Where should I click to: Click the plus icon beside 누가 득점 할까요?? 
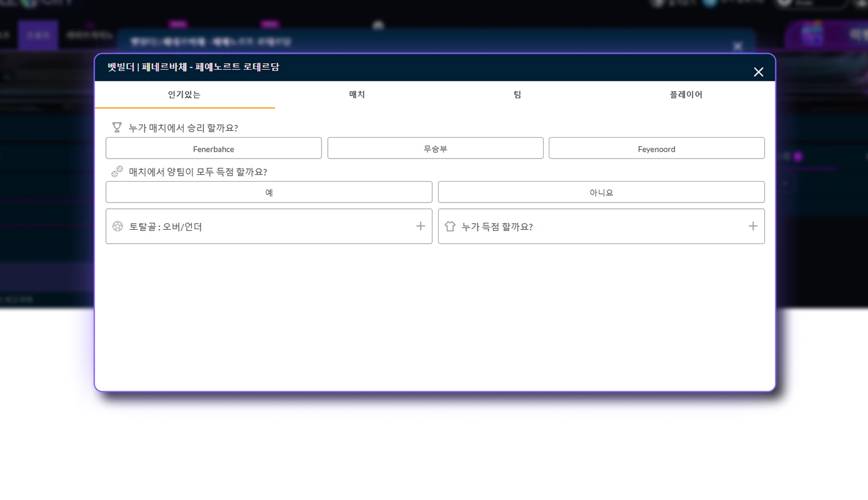pyautogui.click(x=753, y=226)
